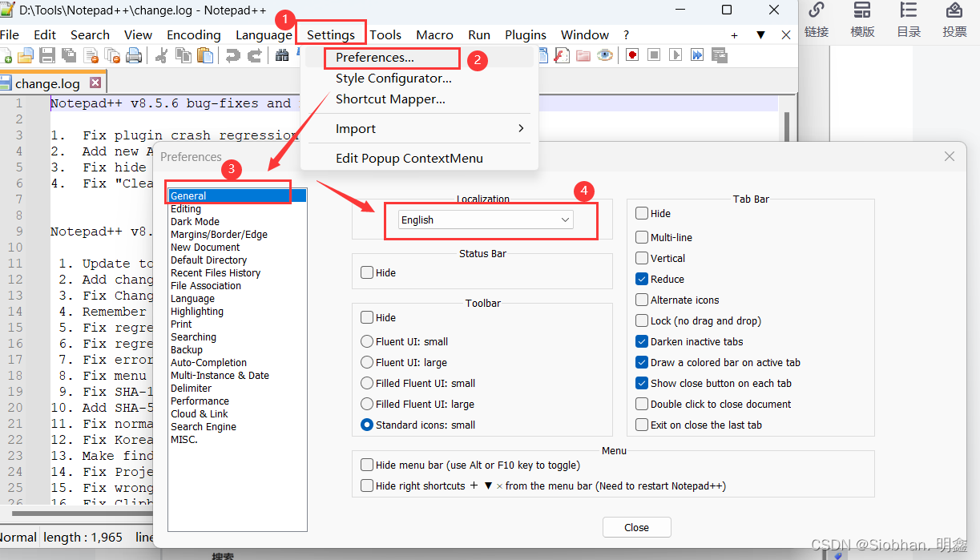
Task: Click Run macro multiple times icon
Action: (697, 55)
